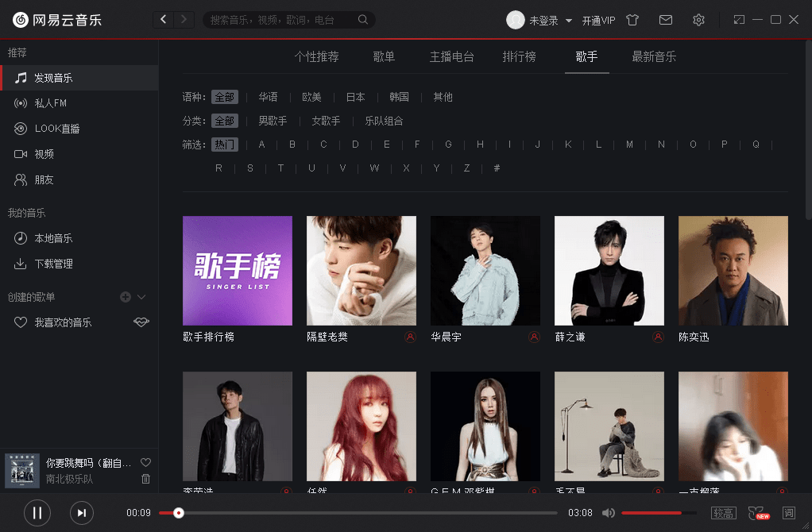Filter category by 男歌手

[x=273, y=121]
